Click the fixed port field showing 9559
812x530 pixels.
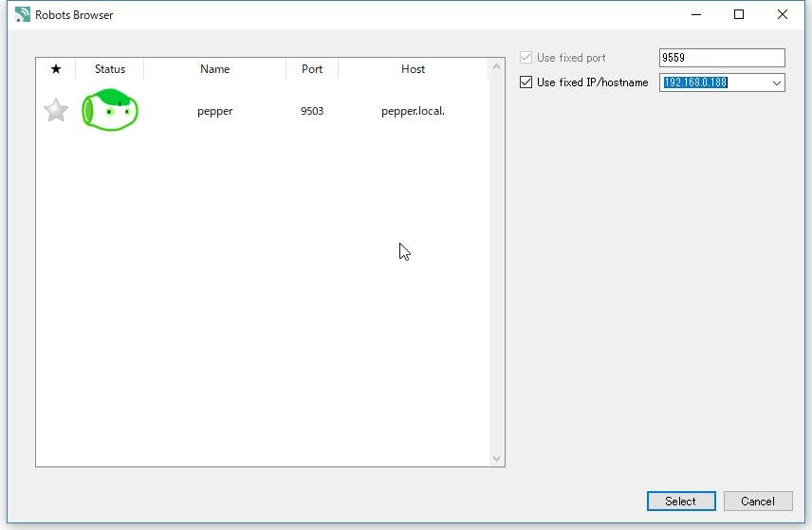722,58
